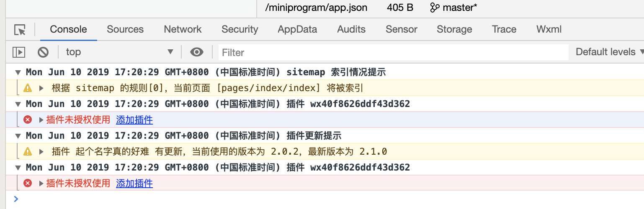Screen dimensions: 644x209
Task: Switch to the AppData tab
Action: tap(297, 29)
